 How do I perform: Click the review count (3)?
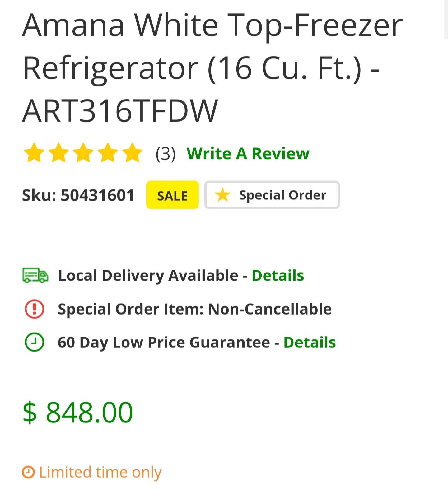(166, 154)
